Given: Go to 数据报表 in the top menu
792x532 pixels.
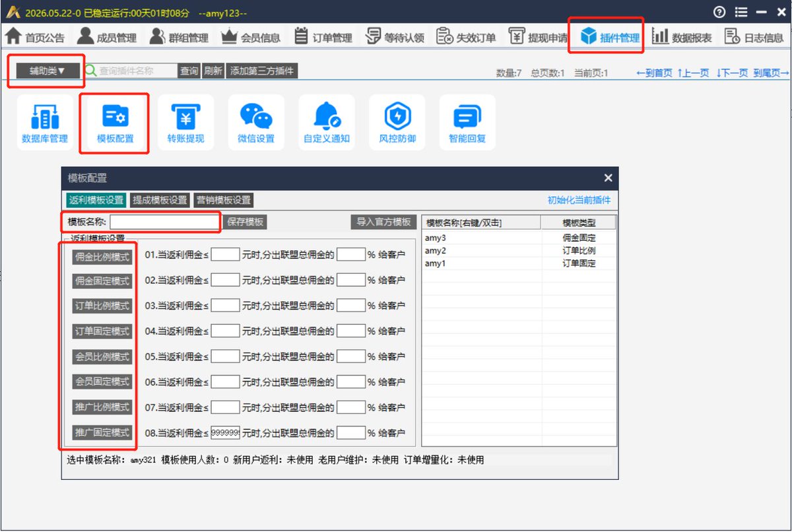Looking at the screenshot, I should [682, 38].
